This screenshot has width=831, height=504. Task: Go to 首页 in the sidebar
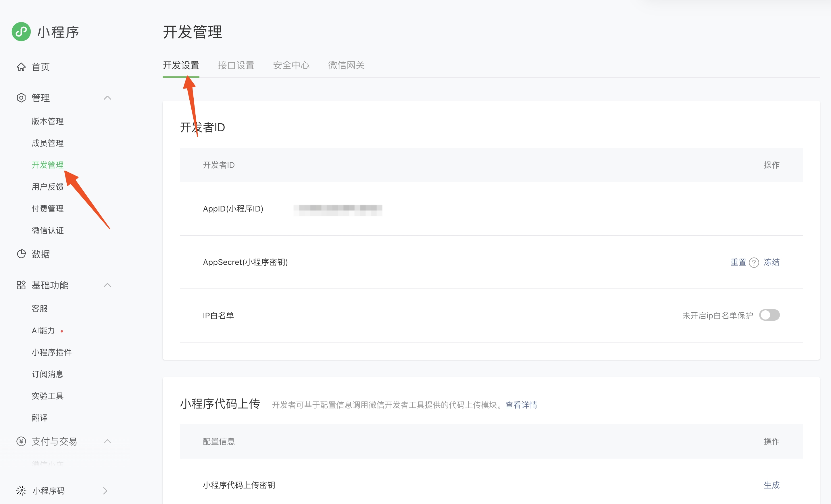(x=41, y=67)
